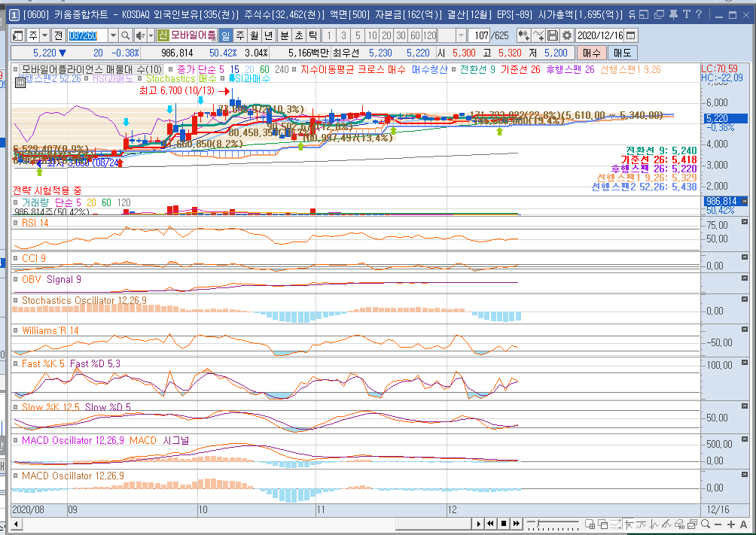Viewport: 756px width, 535px height.
Task: Open the custom period dropdown after 120
Action: [x=461, y=35]
